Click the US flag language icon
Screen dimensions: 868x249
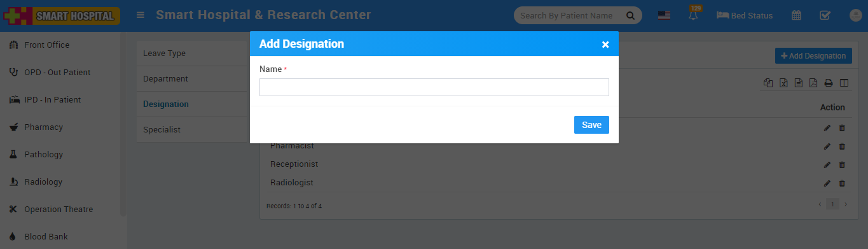[x=664, y=15]
